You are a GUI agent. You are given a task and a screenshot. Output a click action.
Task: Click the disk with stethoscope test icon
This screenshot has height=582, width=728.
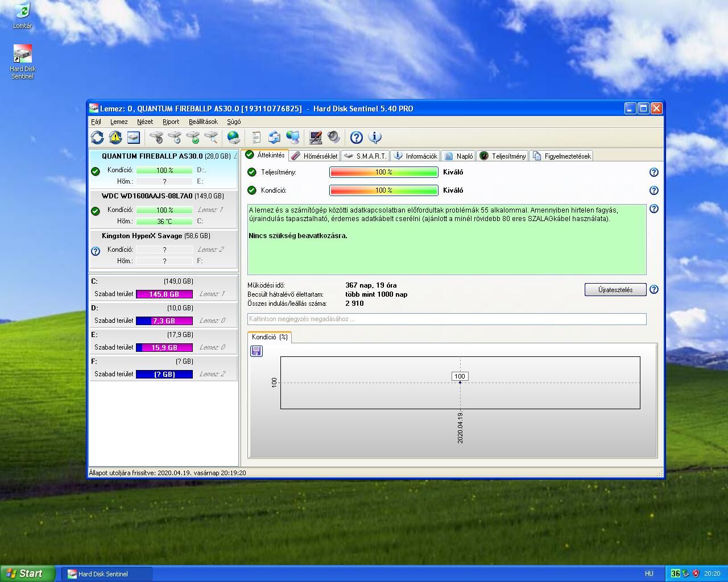(156, 138)
